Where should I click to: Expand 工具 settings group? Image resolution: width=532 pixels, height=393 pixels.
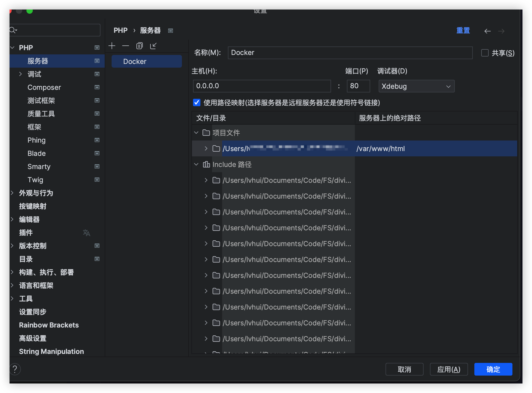pos(12,298)
